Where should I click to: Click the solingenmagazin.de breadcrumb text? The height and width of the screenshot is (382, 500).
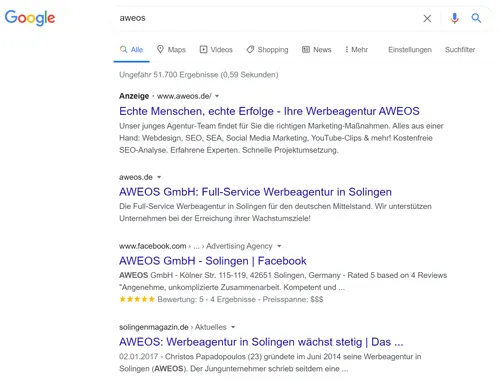coord(153,327)
